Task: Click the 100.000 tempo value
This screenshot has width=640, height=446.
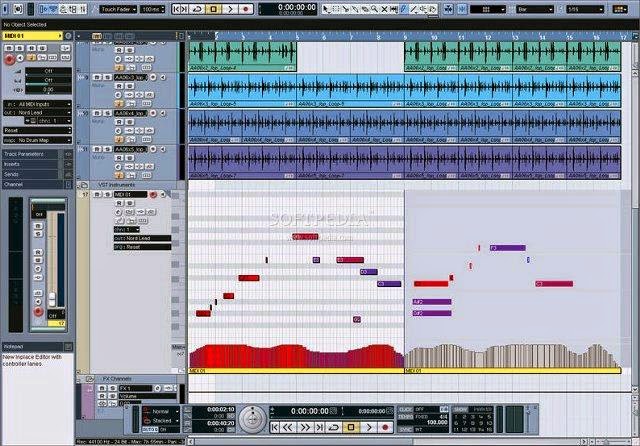Action: point(437,423)
